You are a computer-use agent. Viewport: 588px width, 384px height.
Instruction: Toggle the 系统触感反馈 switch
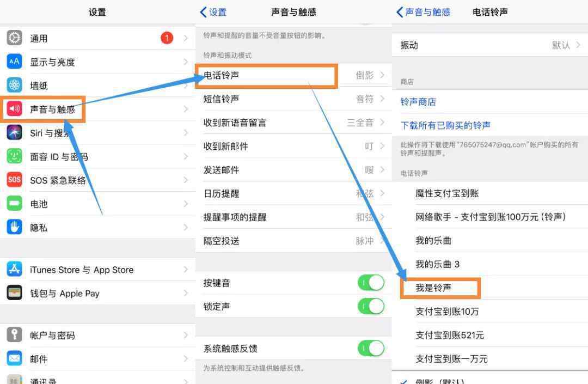coord(371,349)
